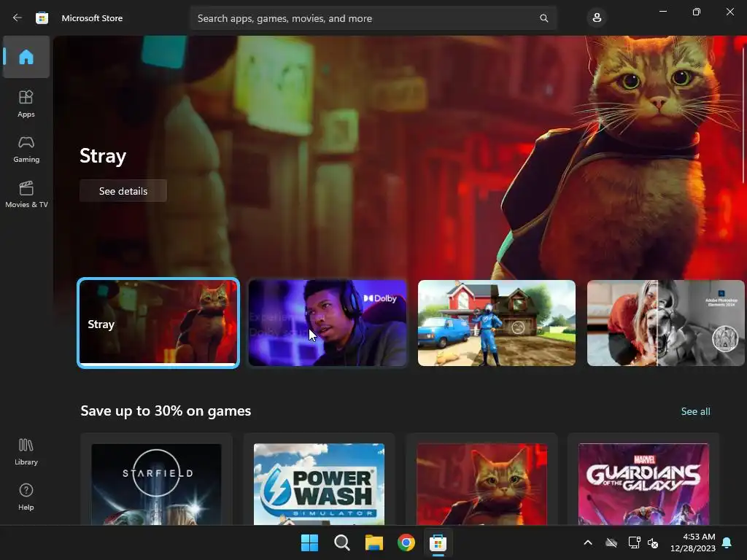Screen dimensions: 747x560
Task: Open the PowerWash Simulator game card
Action: [319, 480]
